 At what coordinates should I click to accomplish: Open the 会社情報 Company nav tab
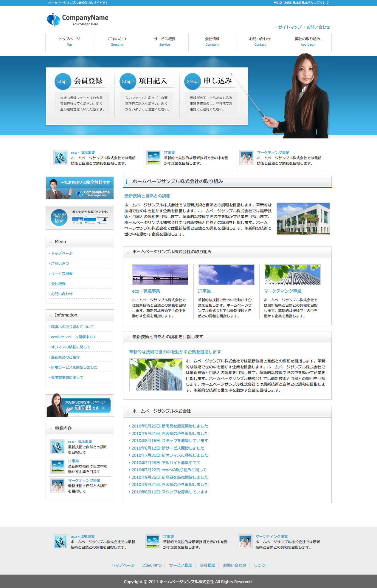click(x=212, y=41)
